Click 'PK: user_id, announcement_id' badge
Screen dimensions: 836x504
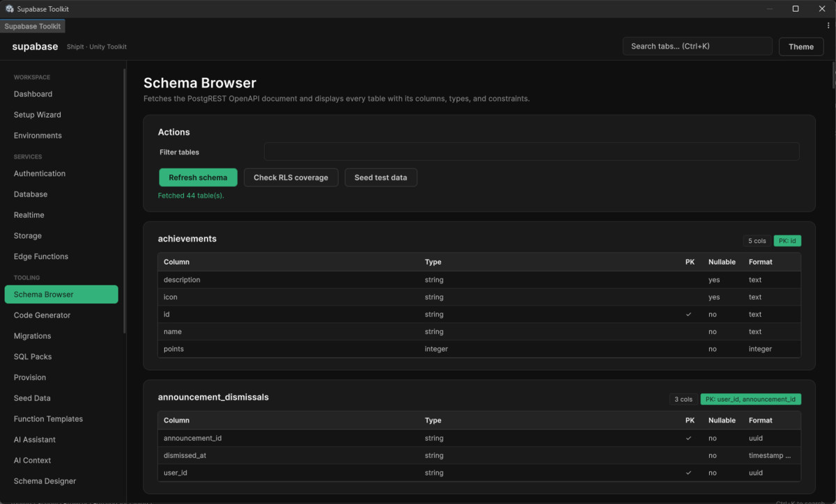(750, 400)
